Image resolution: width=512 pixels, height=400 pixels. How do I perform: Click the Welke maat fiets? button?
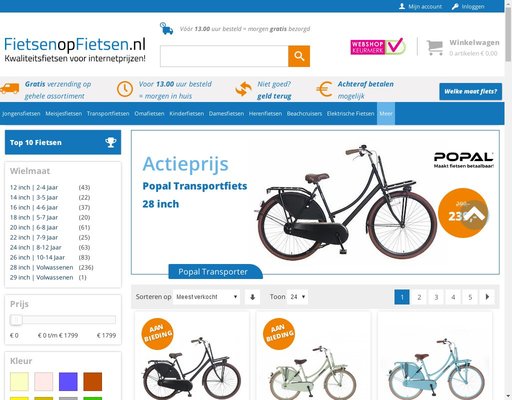point(470,91)
